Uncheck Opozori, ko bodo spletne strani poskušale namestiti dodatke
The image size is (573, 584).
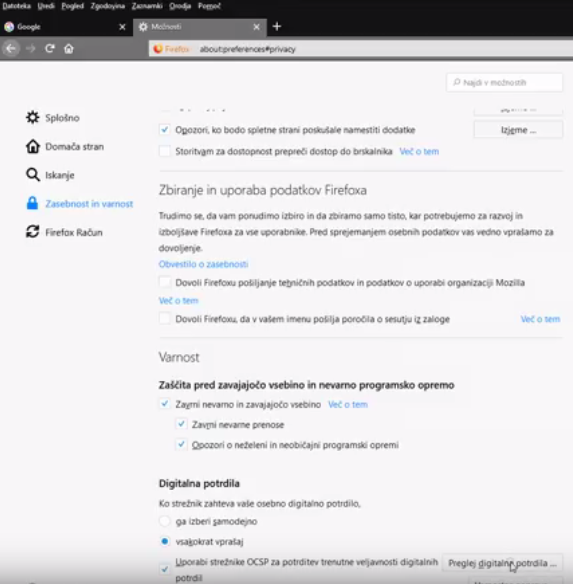(x=164, y=130)
